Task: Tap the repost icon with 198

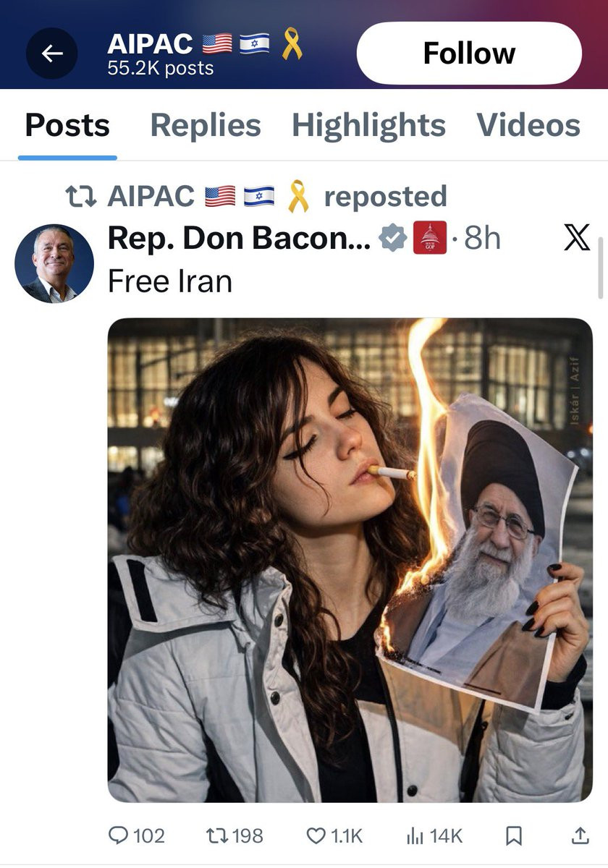Action: (218, 836)
